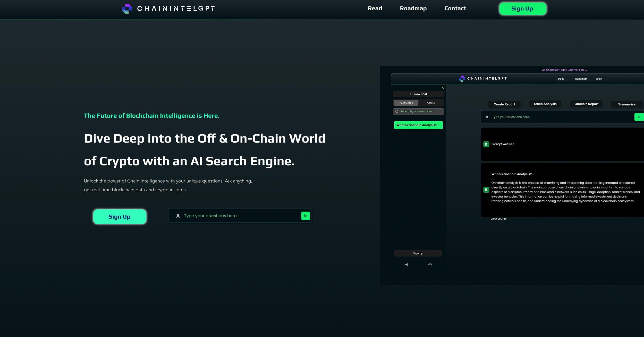This screenshot has height=337, width=644.
Task: Open the Roadmap nav link in header
Action: [x=413, y=9]
